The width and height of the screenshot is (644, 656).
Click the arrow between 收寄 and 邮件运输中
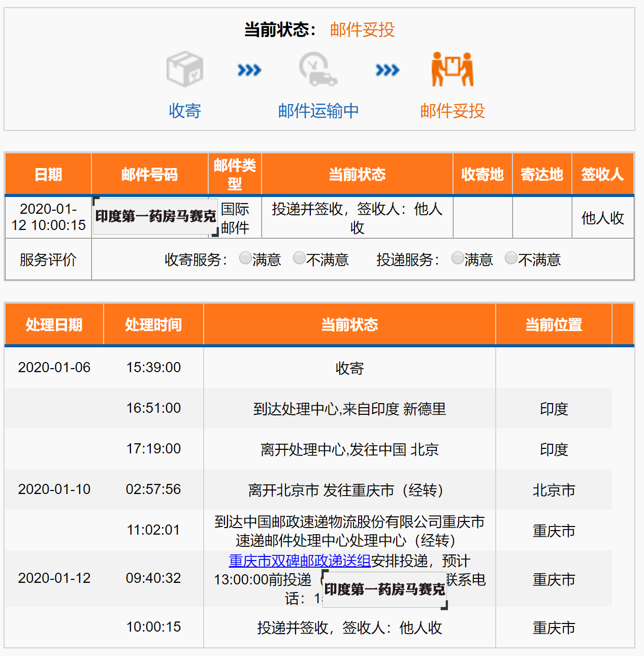tap(247, 70)
